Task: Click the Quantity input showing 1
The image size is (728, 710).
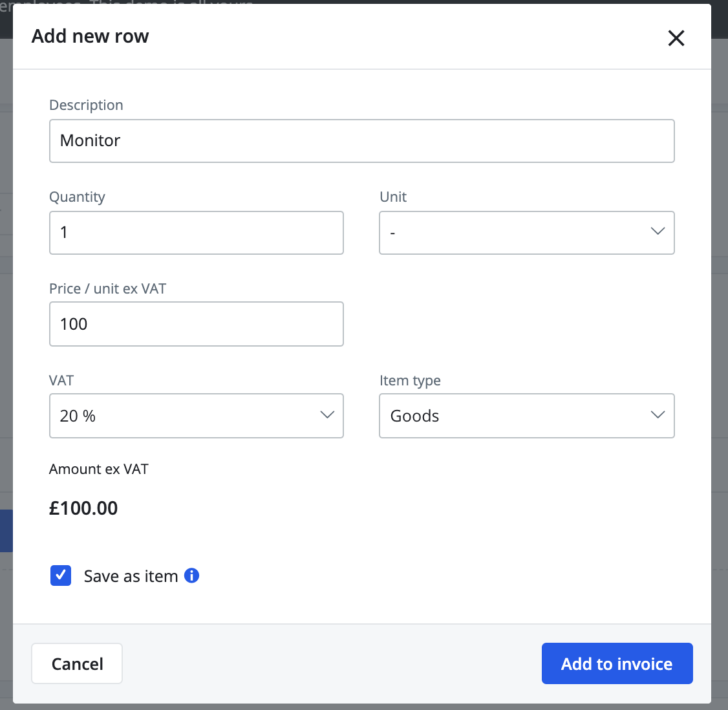Action: click(x=196, y=232)
